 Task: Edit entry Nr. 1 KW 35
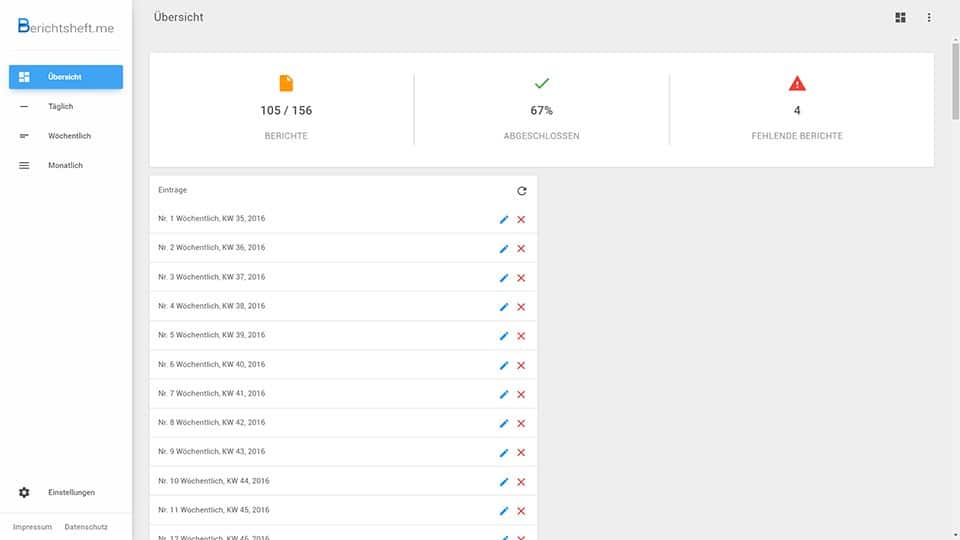504,219
